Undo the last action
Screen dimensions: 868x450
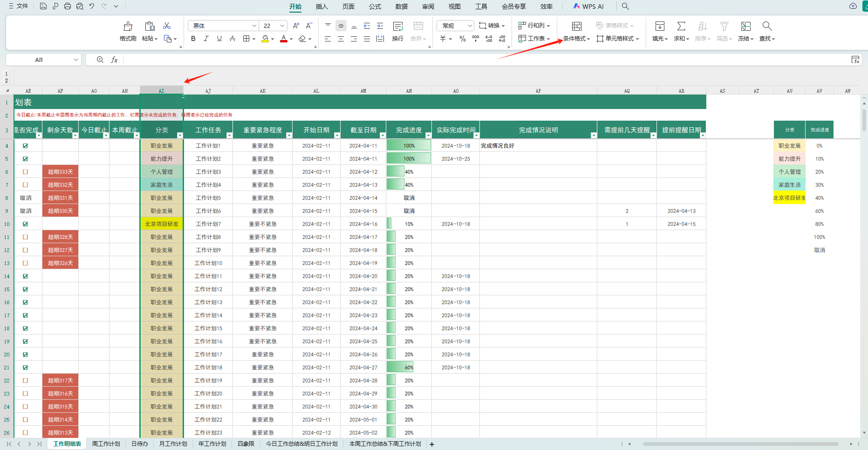[92, 6]
